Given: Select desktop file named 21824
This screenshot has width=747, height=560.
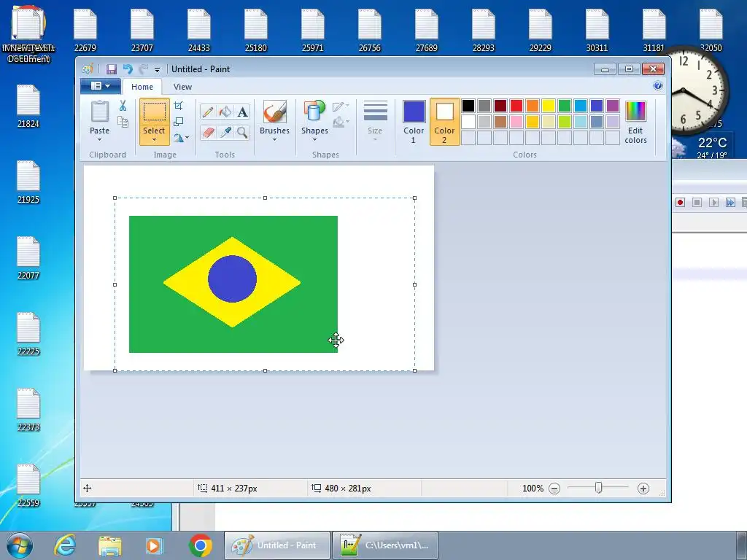Looking at the screenshot, I should pos(28,106).
